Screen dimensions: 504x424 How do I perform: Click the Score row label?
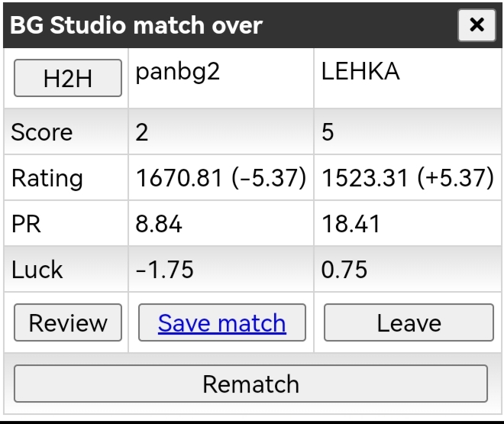tap(42, 132)
